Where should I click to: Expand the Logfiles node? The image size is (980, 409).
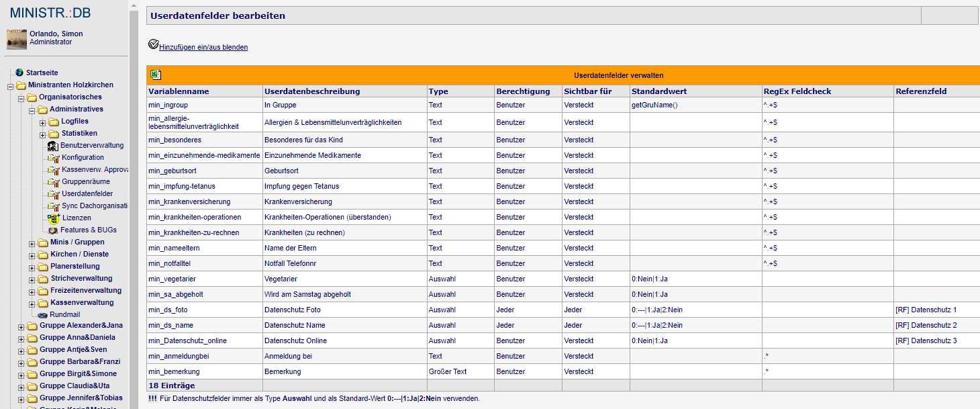tap(42, 122)
